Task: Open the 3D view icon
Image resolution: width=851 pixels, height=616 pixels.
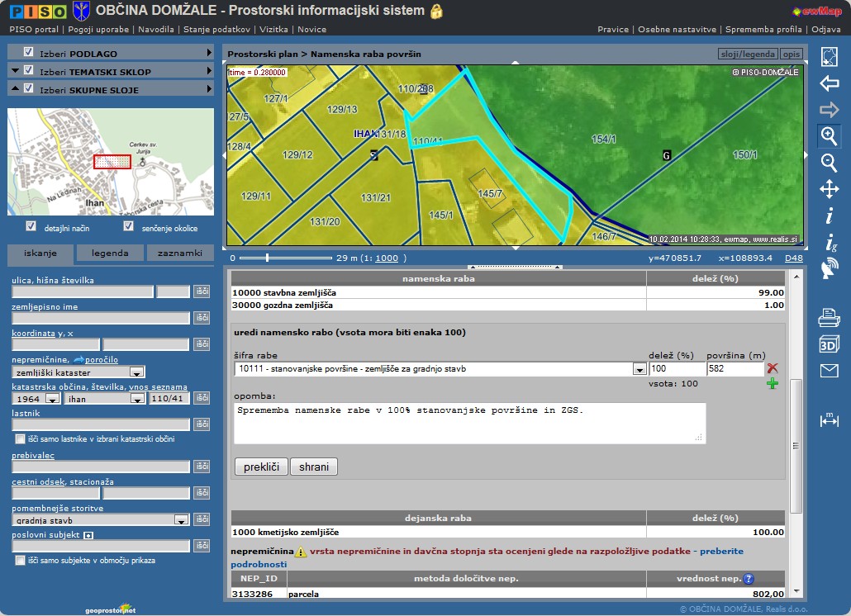Action: 829,344
